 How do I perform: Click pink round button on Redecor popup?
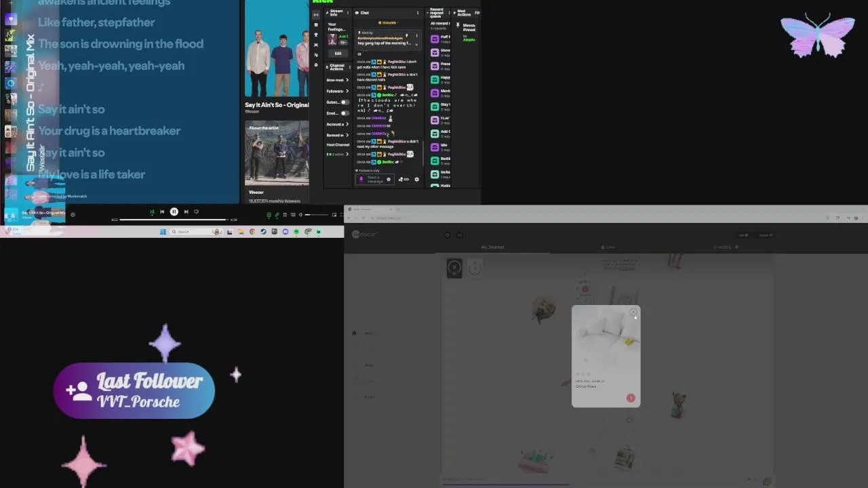click(x=631, y=398)
